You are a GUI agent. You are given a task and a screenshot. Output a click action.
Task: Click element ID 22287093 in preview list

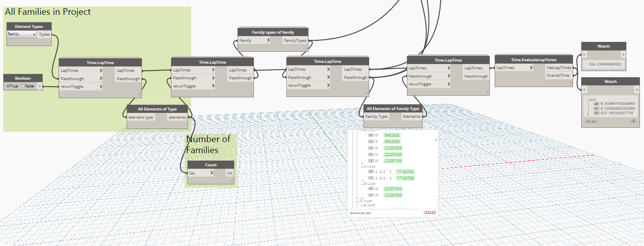(x=393, y=195)
